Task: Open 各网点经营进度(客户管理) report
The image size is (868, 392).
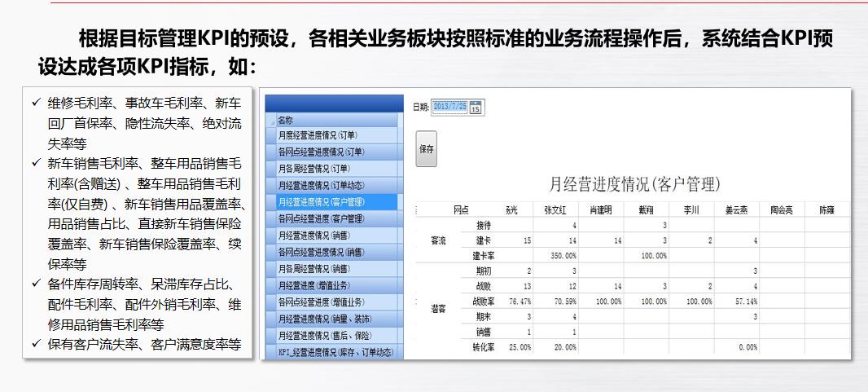Action: tap(321, 218)
